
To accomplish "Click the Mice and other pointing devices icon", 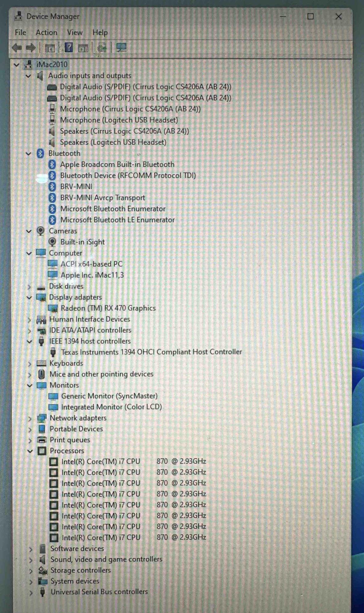I will click(41, 374).
